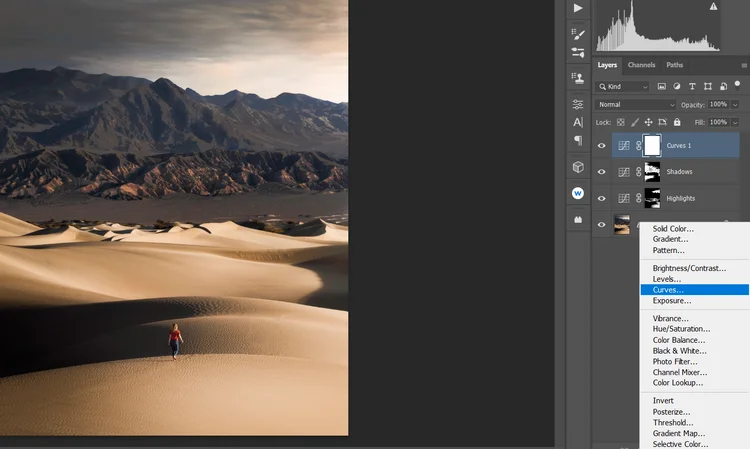This screenshot has width=750, height=449.
Task: Select the Curves 1 layer mask thumbnail
Action: coord(652,146)
